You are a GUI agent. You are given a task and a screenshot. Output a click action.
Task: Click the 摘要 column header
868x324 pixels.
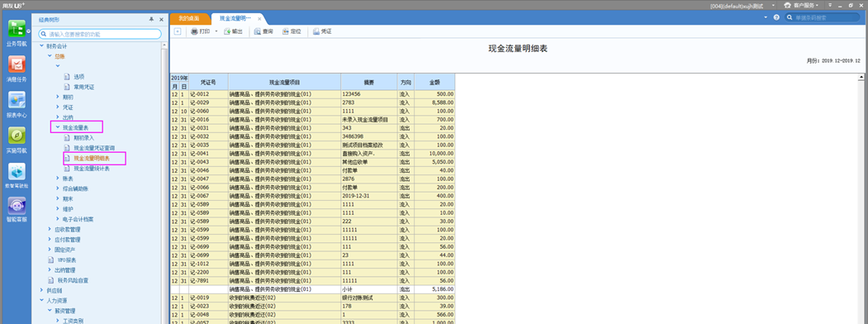[368, 82]
